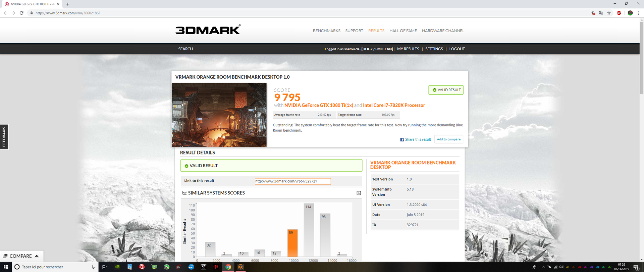Bookmark this page with star icon
The image size is (644, 272).
[609, 13]
